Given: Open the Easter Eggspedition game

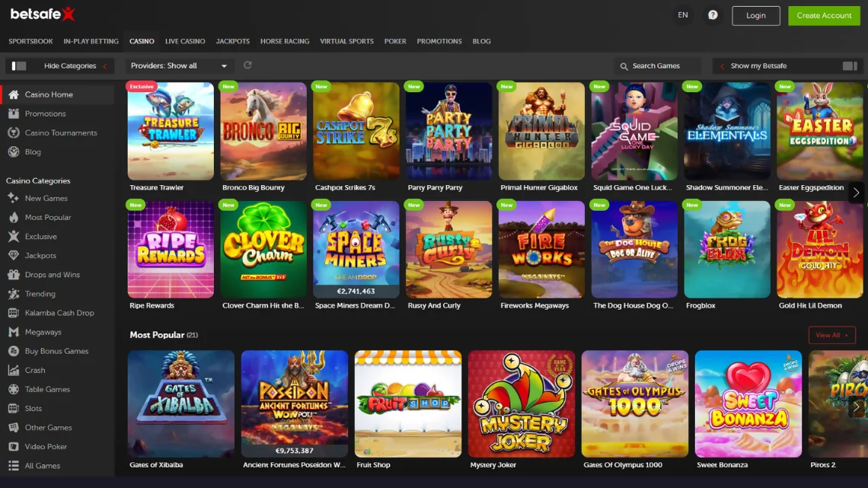Looking at the screenshot, I should [x=820, y=131].
